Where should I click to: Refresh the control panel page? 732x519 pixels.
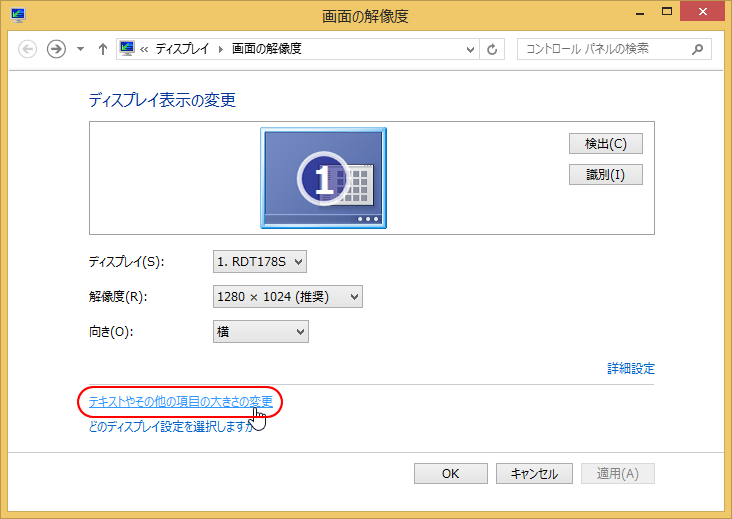(492, 49)
